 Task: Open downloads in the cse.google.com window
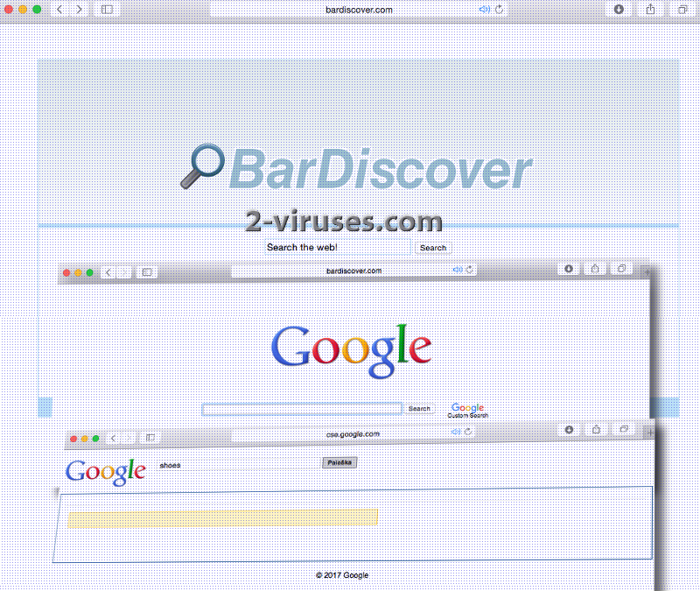pyautogui.click(x=570, y=430)
